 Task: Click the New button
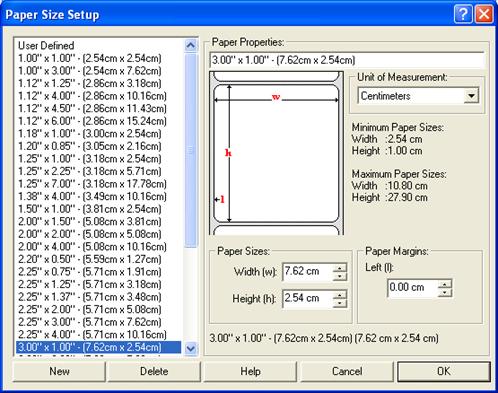point(59,371)
